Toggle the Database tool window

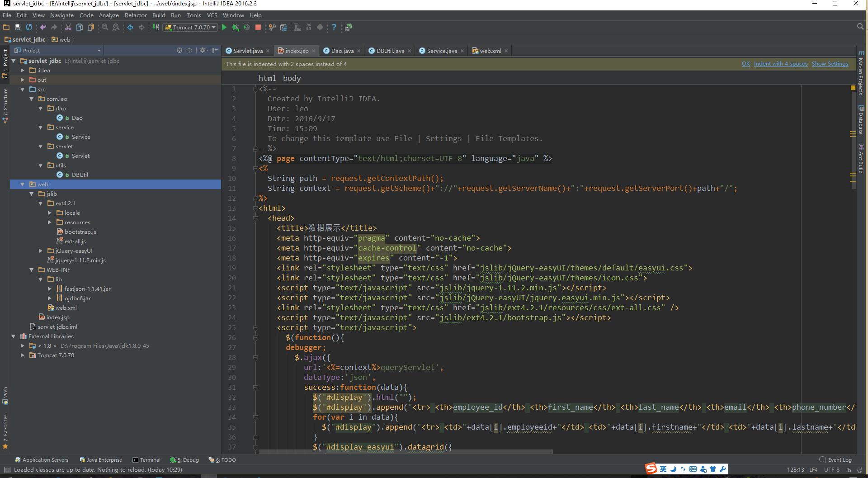(861, 120)
